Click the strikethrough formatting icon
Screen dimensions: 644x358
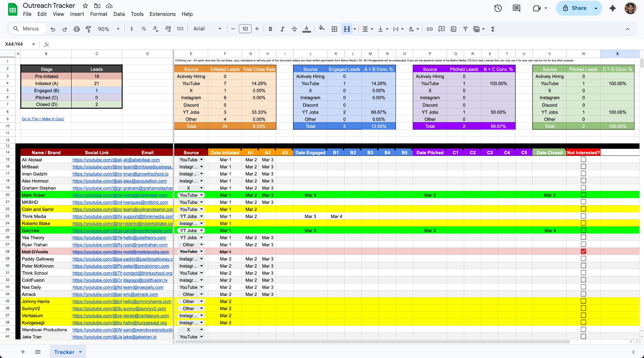pyautogui.click(x=294, y=29)
